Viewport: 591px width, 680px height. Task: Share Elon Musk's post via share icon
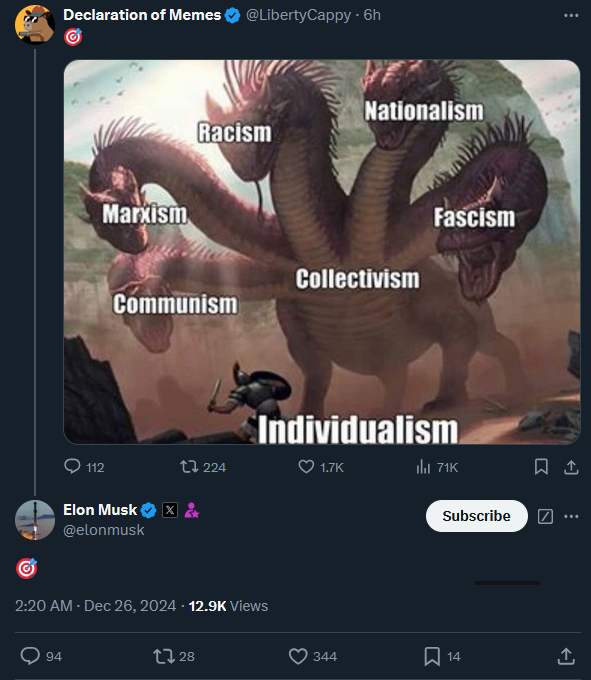coord(566,656)
